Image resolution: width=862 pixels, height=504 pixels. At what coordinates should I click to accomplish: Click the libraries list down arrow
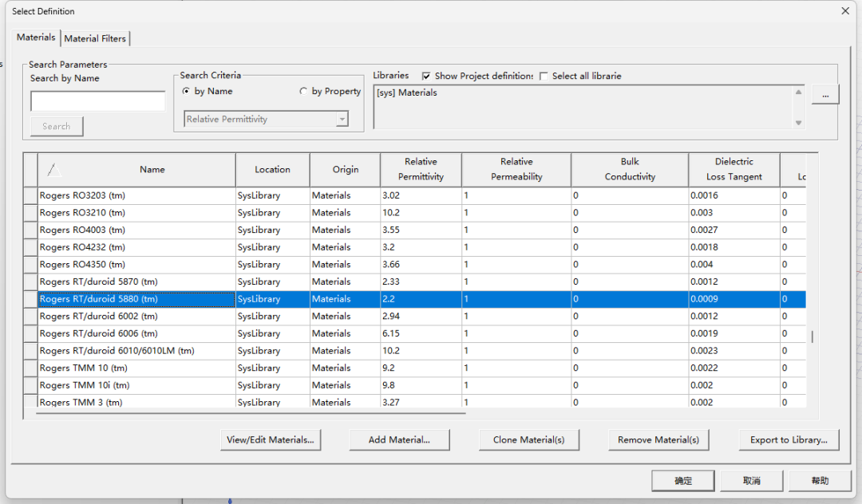[x=798, y=123]
